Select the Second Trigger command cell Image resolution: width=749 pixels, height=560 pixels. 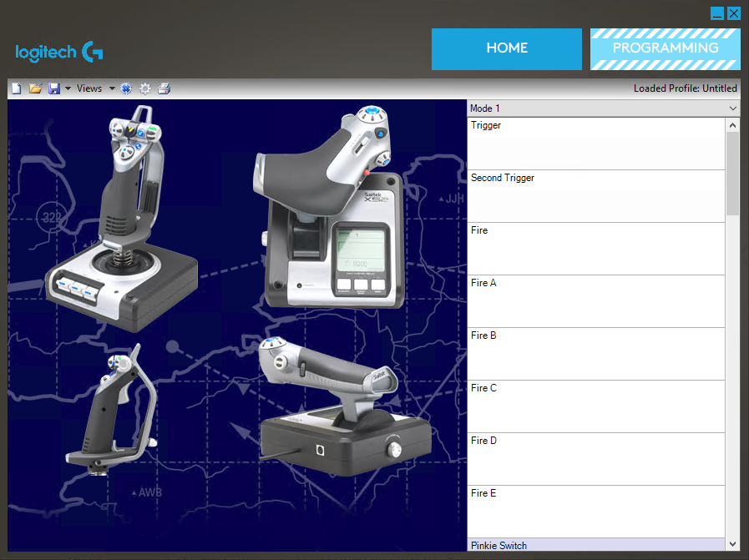click(x=595, y=196)
